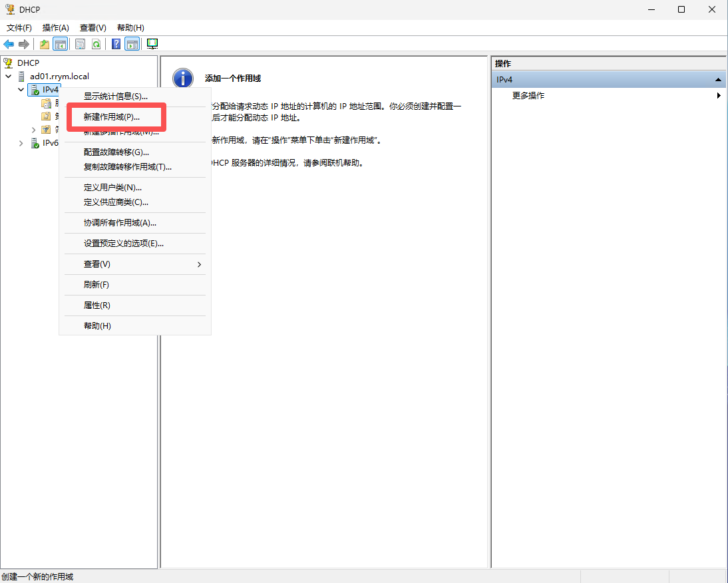The width and height of the screenshot is (728, 583).
Task: Collapse the IPv4 section header in actions pane
Action: (718, 80)
